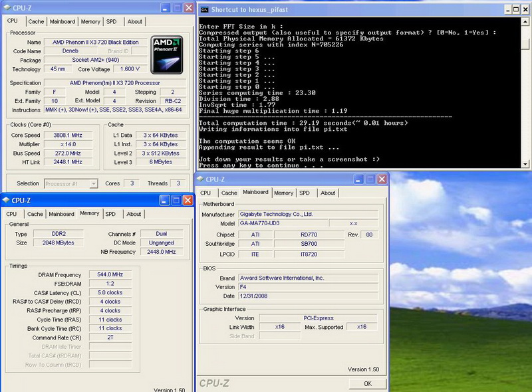Click DRAM Frequency value 544.0 MHz
532x392 pixels.
click(110, 274)
